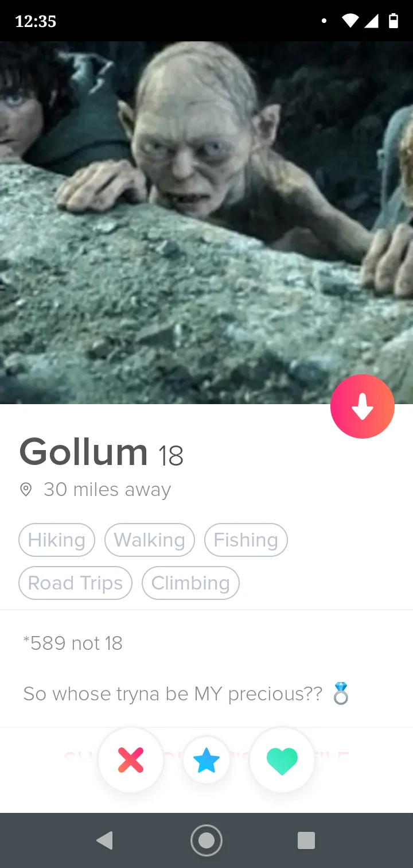The image size is (413, 868).
Task: Select the Road Trips interest tag
Action: (x=76, y=583)
